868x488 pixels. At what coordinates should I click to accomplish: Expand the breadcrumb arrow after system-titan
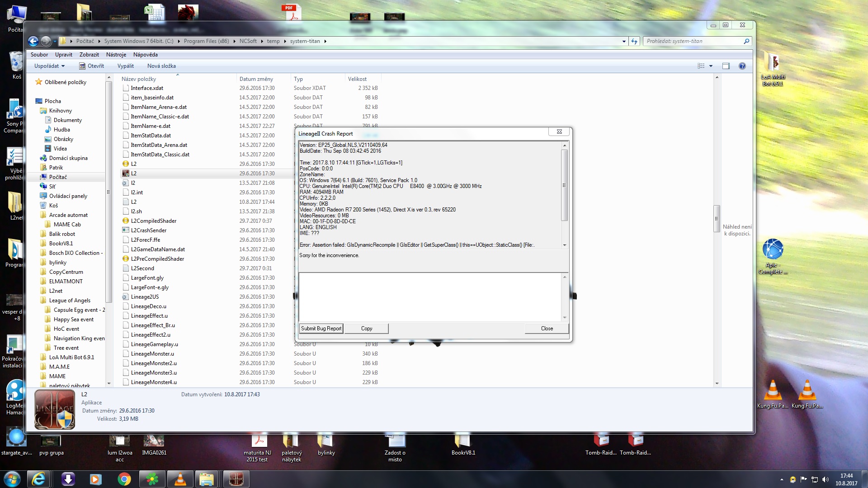[325, 41]
